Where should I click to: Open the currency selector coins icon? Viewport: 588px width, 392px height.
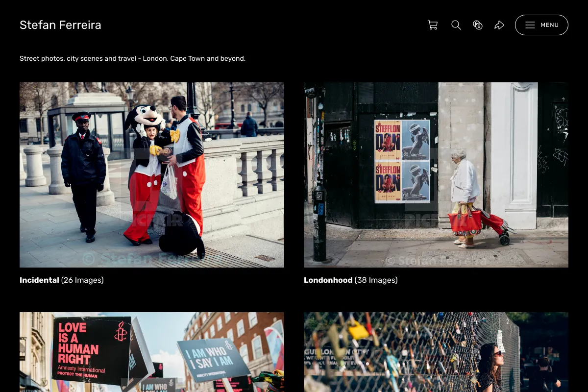point(478,25)
